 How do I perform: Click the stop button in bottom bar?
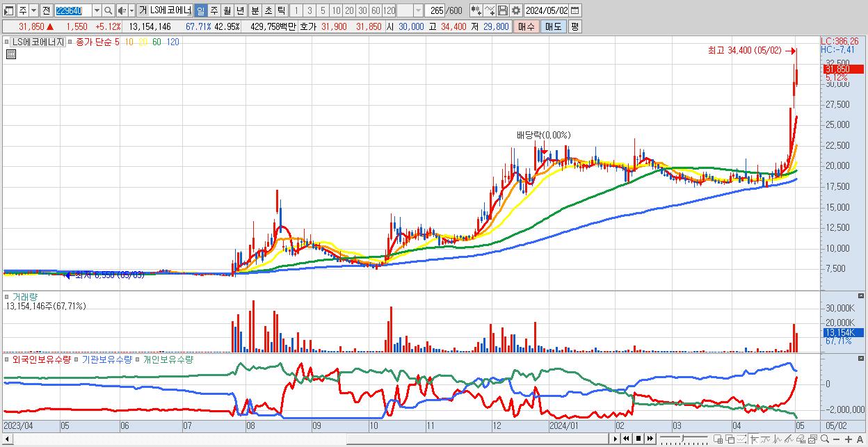coord(638,439)
